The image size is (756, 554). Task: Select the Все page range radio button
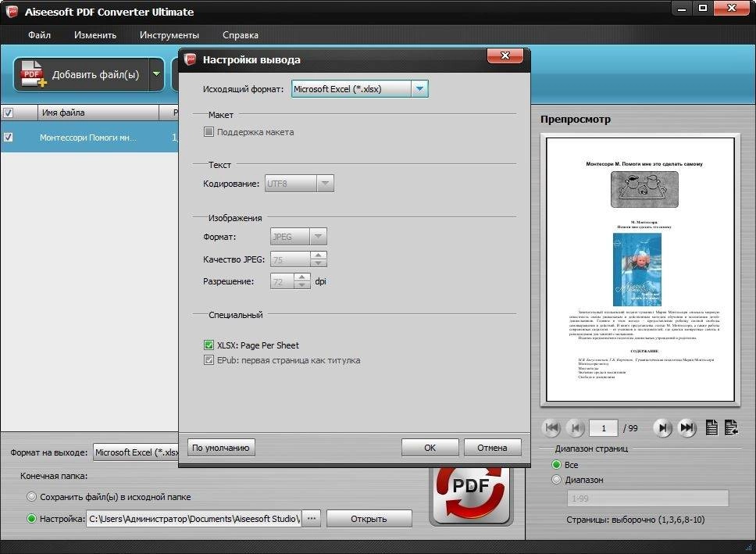pyautogui.click(x=556, y=464)
